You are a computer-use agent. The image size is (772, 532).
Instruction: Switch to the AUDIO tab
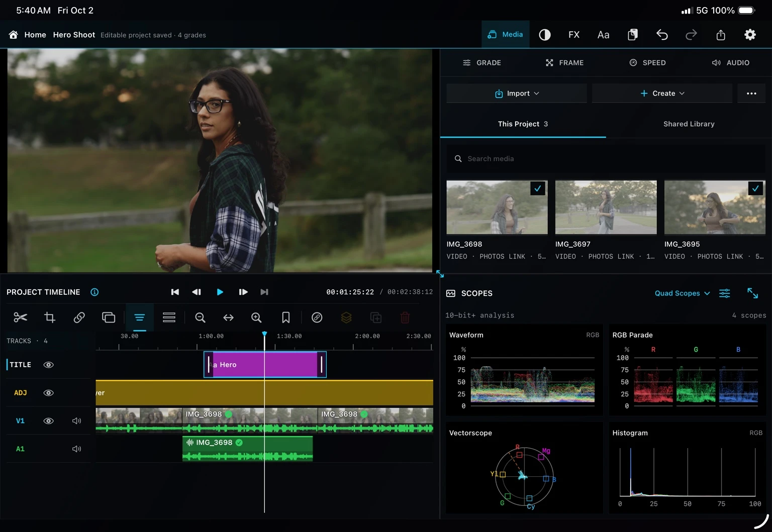point(730,63)
